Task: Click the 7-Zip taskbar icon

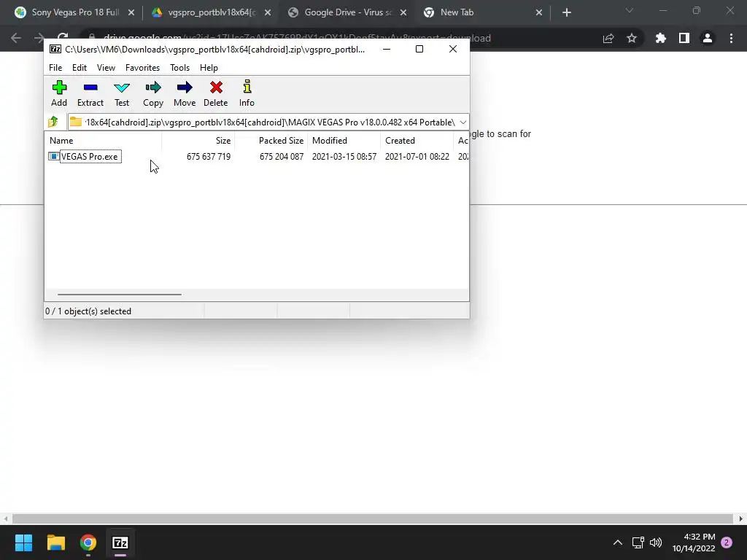Action: point(120,542)
